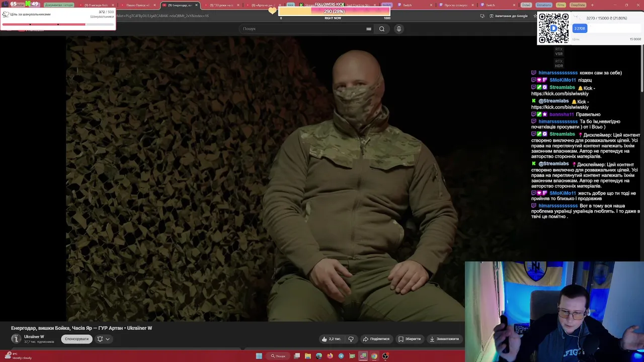Image resolution: width=644 pixels, height=362 pixels.
Task: Open the Ukraïner W channel name link
Action: [x=34, y=336]
